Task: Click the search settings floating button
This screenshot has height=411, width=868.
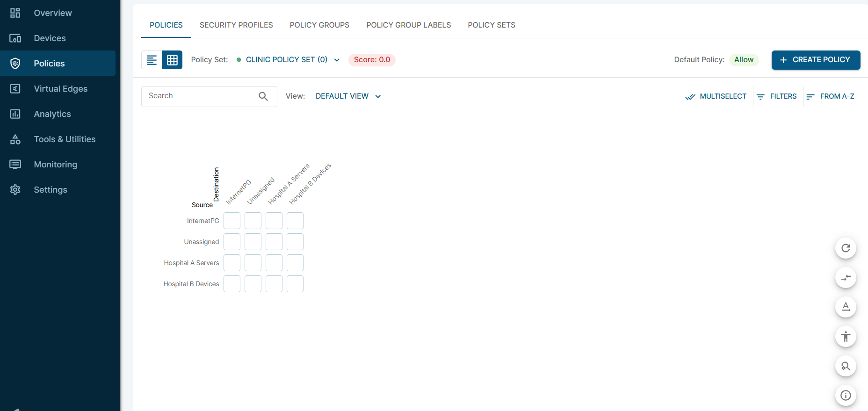Action: (x=846, y=366)
